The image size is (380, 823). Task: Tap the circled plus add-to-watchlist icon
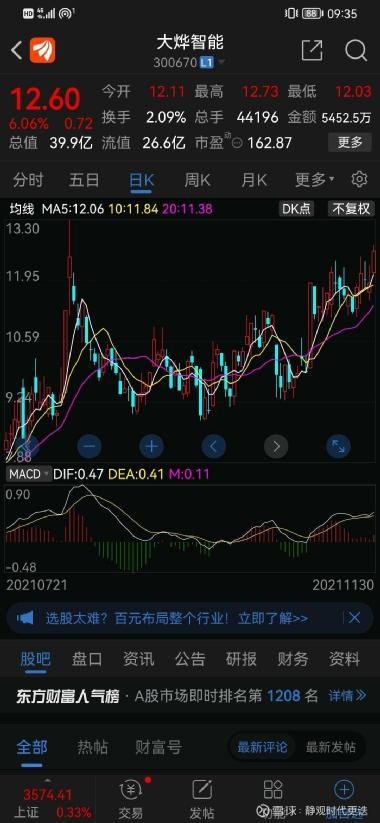point(344,790)
